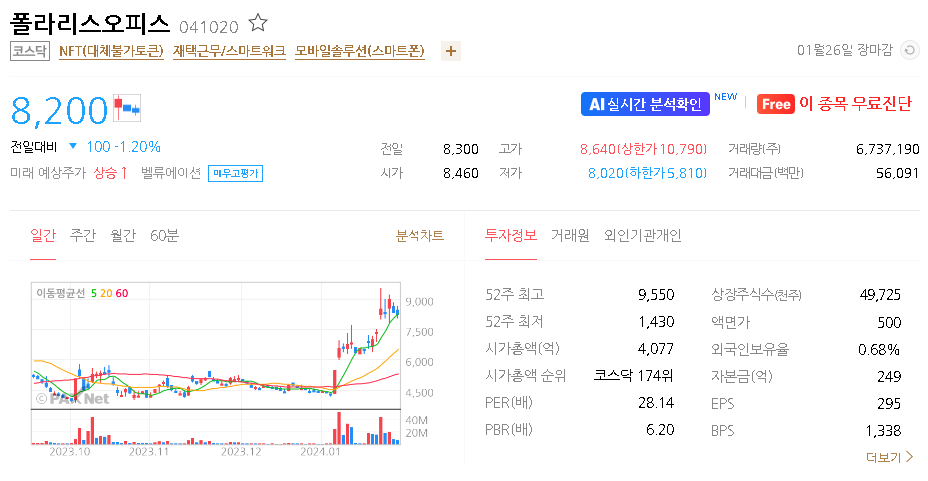Click the EPS value 295

889,404
